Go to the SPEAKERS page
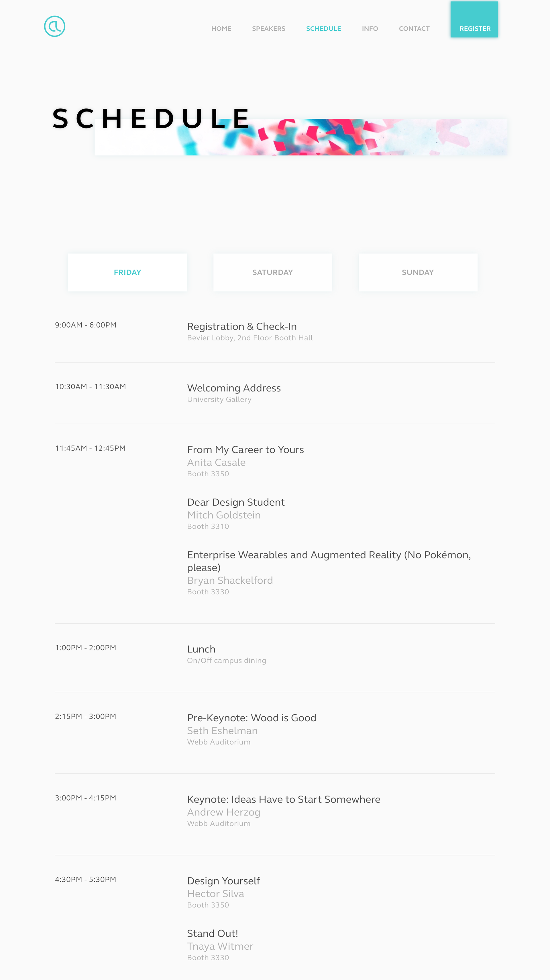Viewport: 550px width, 980px height. [268, 28]
